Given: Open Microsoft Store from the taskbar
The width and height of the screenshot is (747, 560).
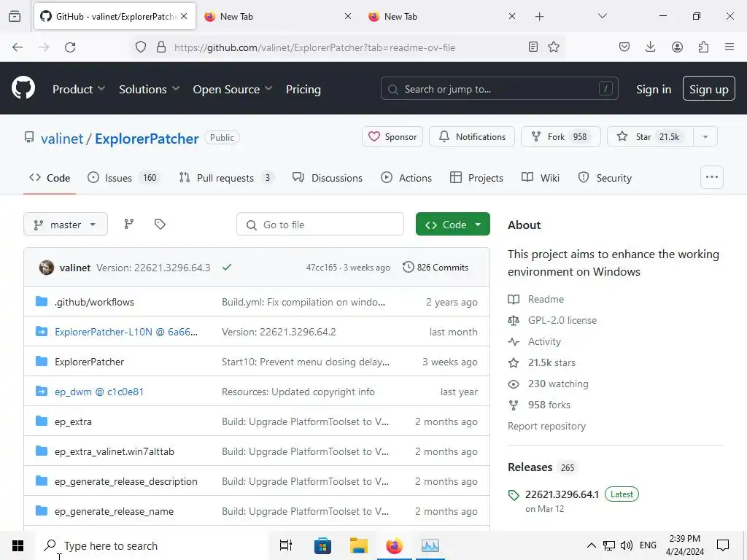Looking at the screenshot, I should tap(322, 545).
